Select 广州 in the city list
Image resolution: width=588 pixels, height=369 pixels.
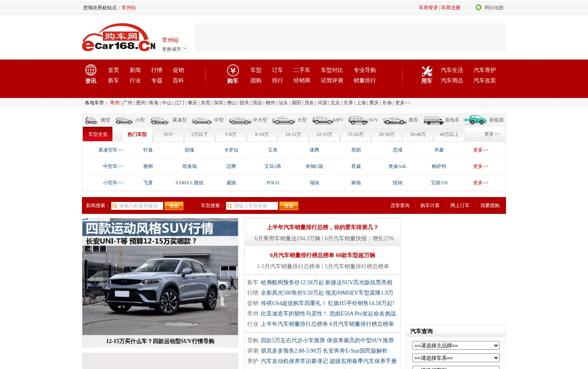coord(128,103)
